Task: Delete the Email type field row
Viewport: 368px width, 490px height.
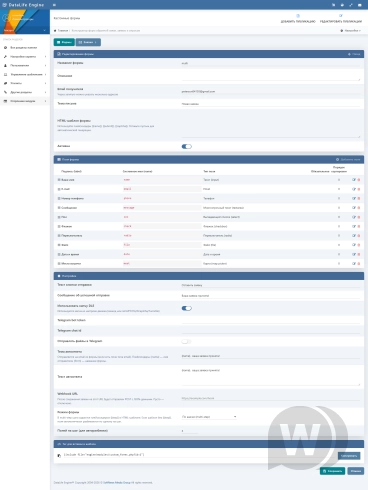Action: [359, 189]
